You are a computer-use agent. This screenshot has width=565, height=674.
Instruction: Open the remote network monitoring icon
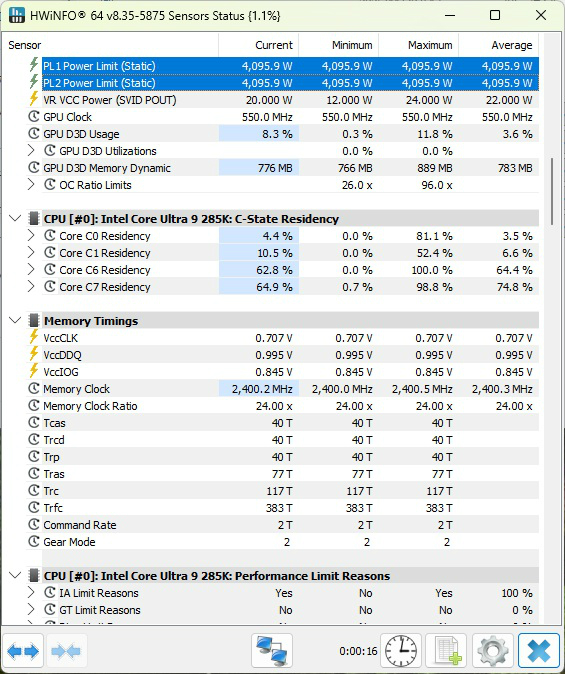tap(272, 651)
